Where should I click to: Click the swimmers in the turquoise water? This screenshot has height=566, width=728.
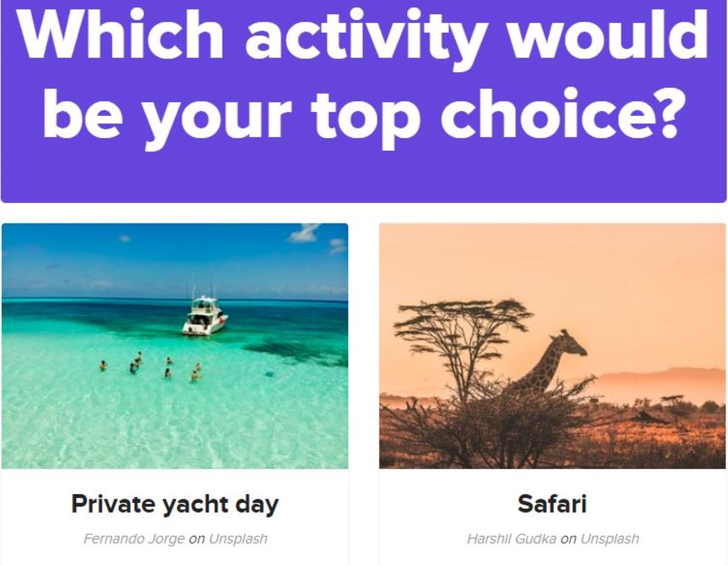point(151,366)
